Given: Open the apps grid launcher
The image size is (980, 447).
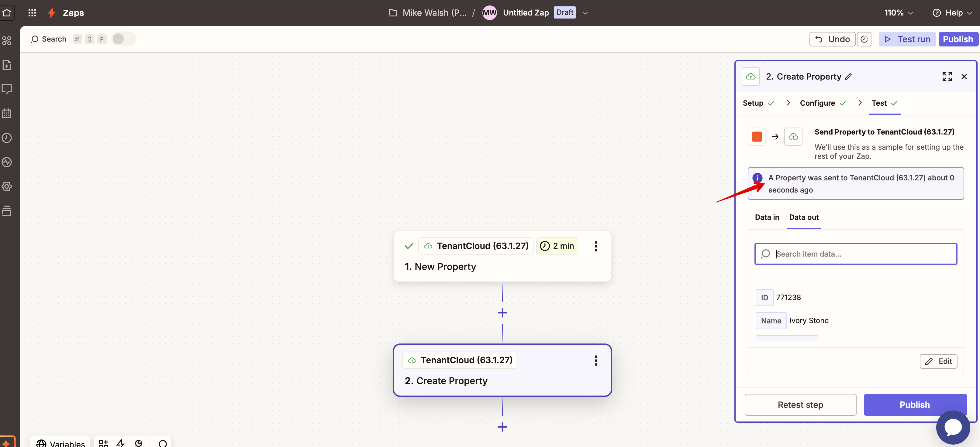Looking at the screenshot, I should pyautogui.click(x=32, y=12).
